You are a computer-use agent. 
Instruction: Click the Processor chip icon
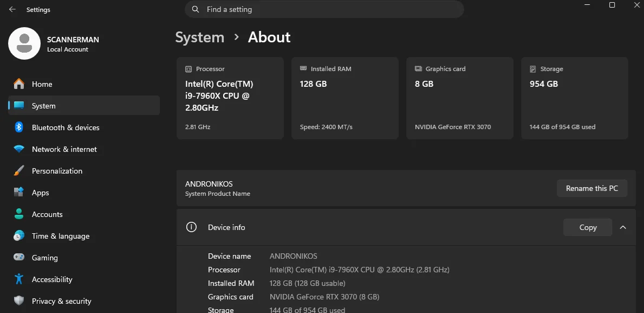[x=188, y=69]
